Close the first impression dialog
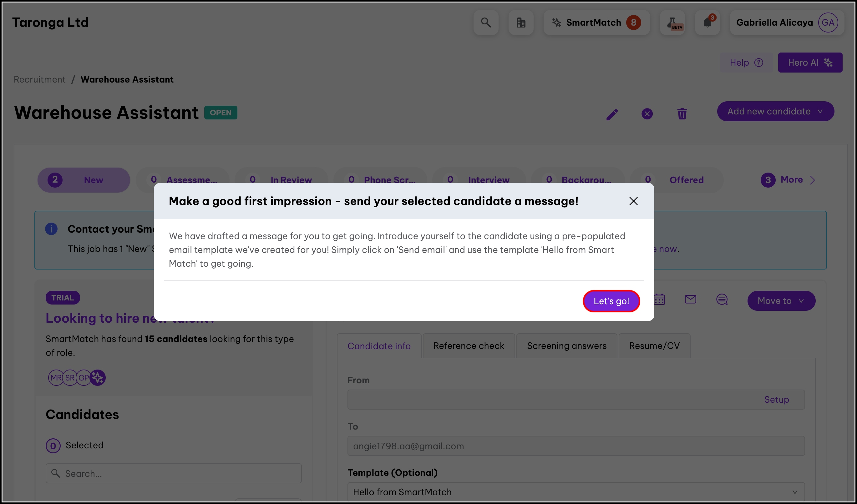Viewport: 857px width, 504px height. (x=633, y=201)
